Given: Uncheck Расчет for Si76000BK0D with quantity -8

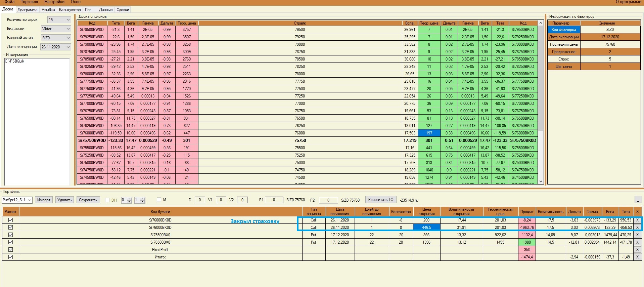Looking at the screenshot, I should click(11, 220).
